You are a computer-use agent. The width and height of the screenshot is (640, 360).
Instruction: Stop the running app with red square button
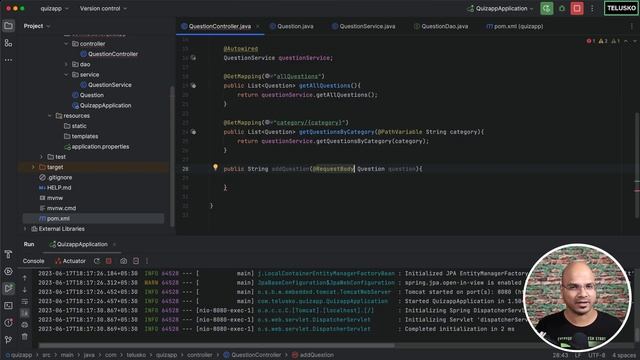tap(577, 8)
